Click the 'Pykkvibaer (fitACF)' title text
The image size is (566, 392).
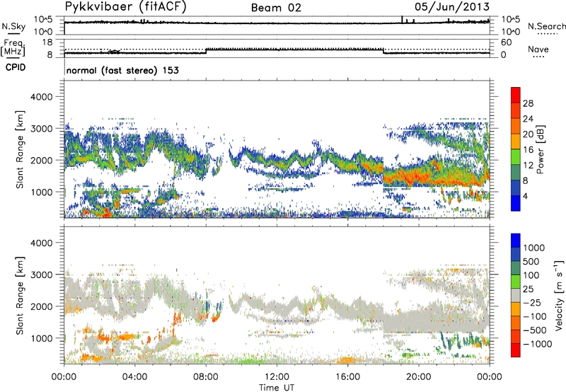(126, 7)
